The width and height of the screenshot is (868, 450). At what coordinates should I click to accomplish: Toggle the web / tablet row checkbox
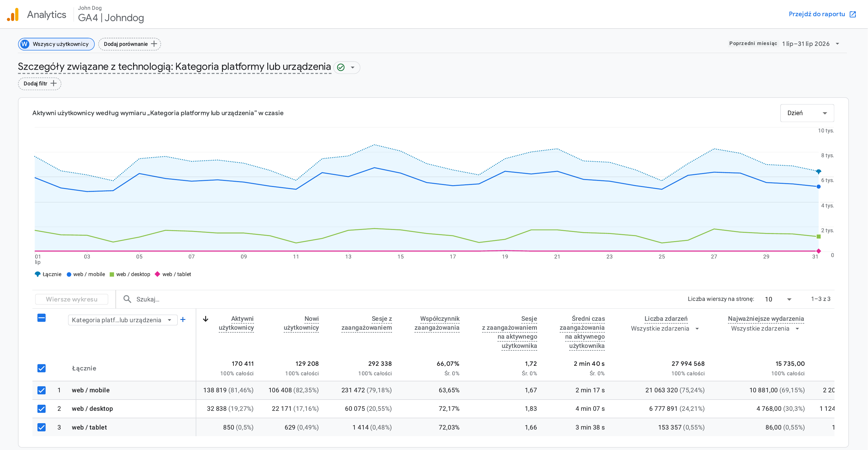pos(42,427)
